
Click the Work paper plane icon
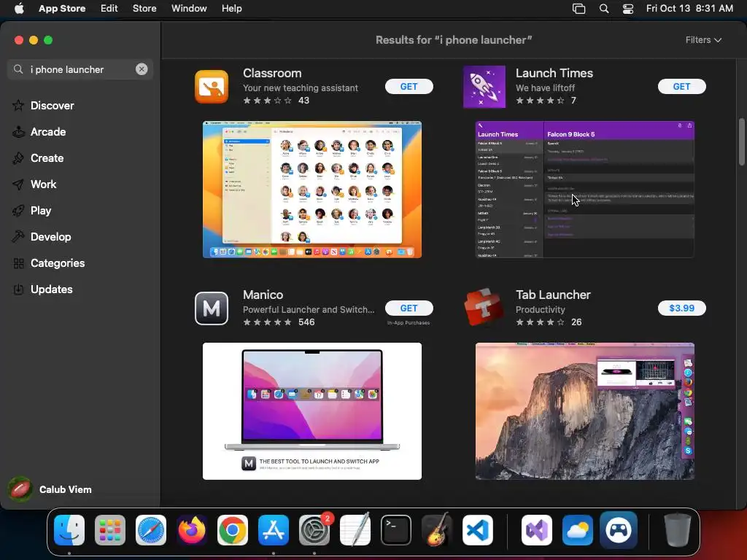coord(18,184)
